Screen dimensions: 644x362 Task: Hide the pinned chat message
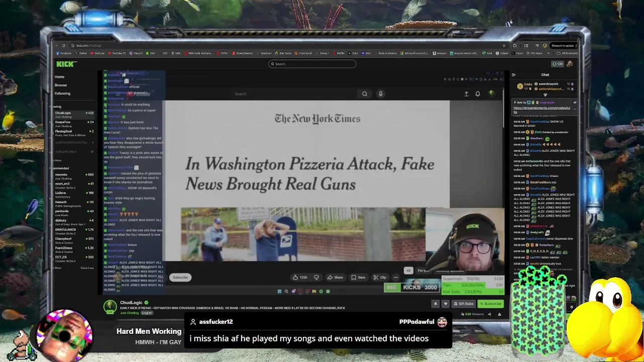pyautogui.click(x=575, y=103)
